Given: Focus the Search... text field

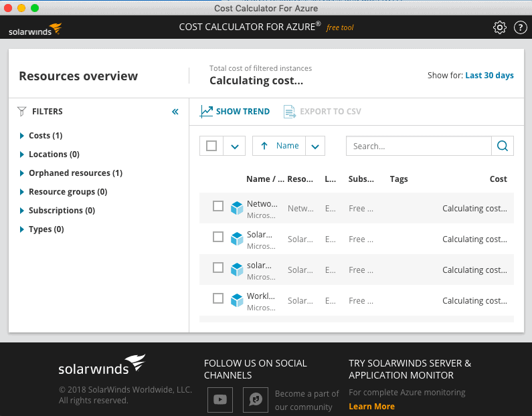Looking at the screenshot, I should coord(419,146).
